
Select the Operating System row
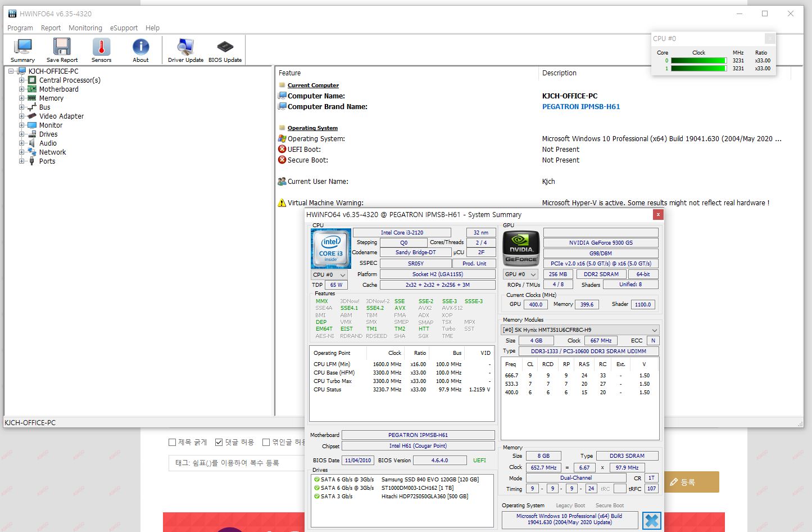pos(538,138)
